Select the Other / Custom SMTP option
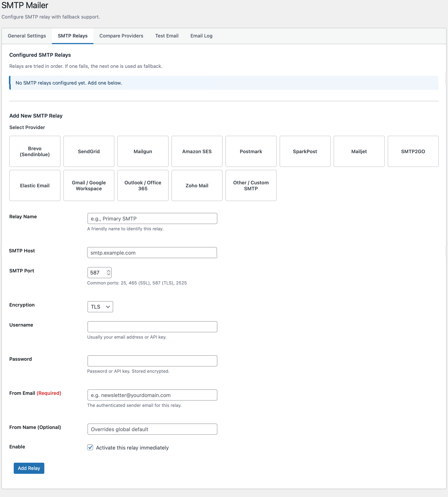The height and width of the screenshot is (497, 448). [251, 185]
